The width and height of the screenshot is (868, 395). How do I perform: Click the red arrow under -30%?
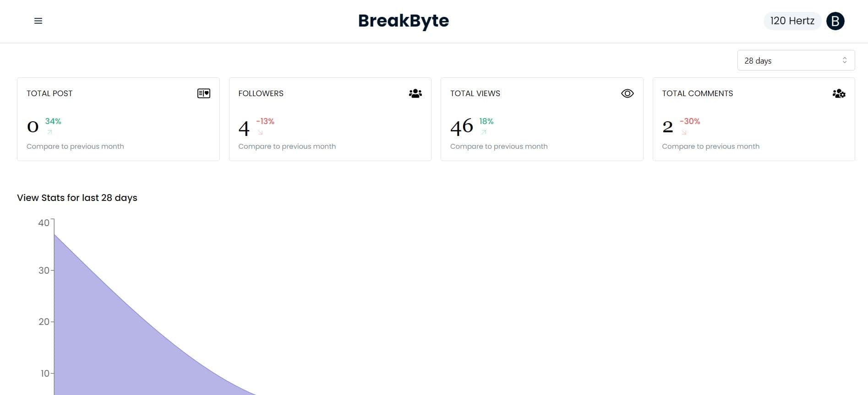(684, 132)
